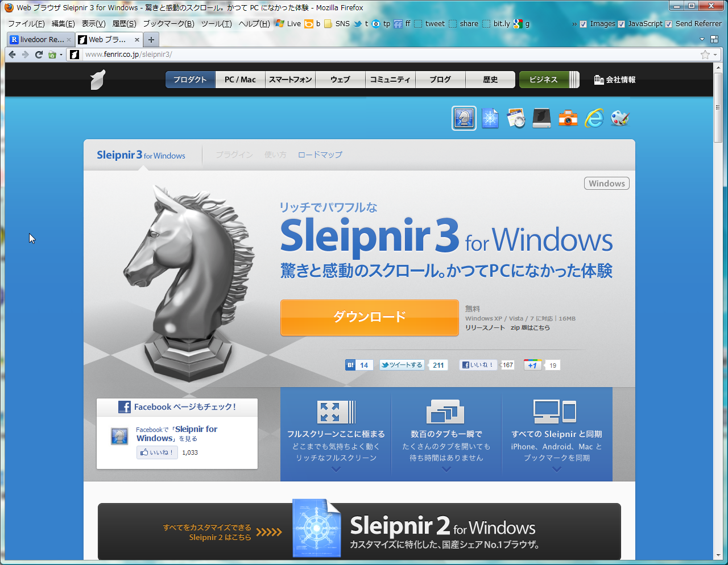The height and width of the screenshot is (565, 728).
Task: Open the ブックマーク(B) menu
Action: [x=168, y=24]
